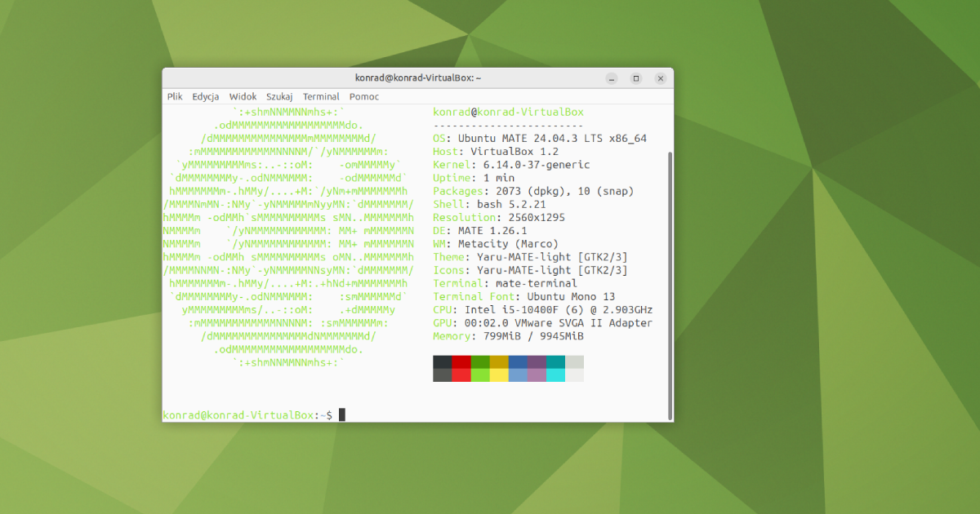This screenshot has height=514, width=980.
Task: Minimize the terminal window
Action: (612, 78)
